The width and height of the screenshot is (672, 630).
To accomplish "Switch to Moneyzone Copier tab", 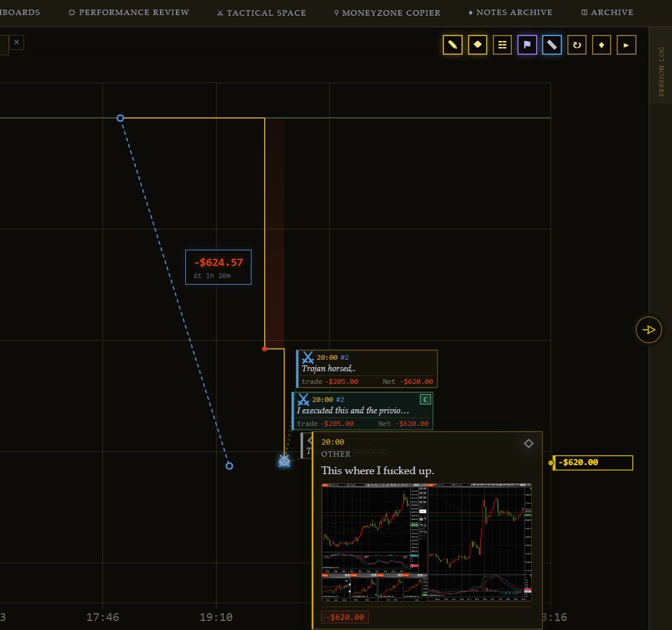I will click(387, 13).
